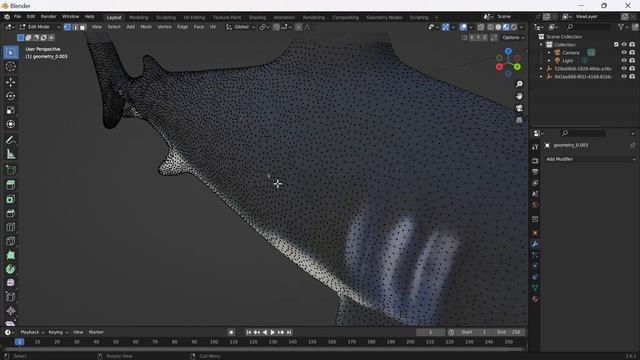Choose the Move tool
The height and width of the screenshot is (360, 640).
[11, 82]
